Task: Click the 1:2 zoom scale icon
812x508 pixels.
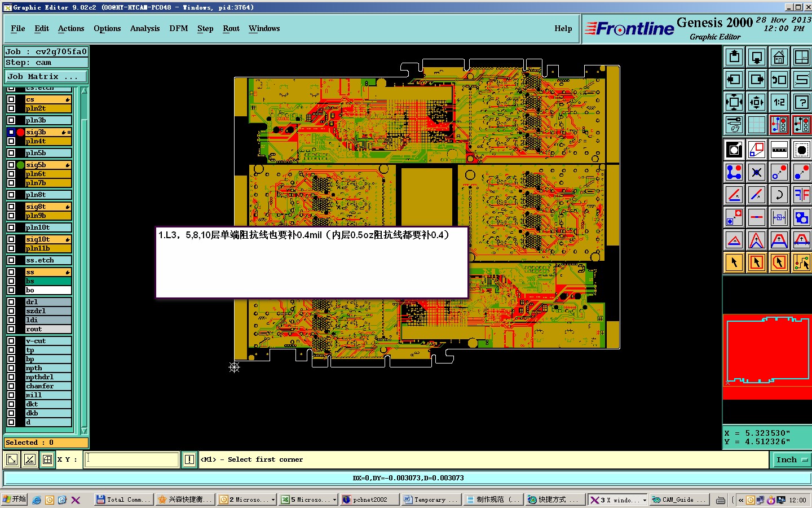Action: 779,102
